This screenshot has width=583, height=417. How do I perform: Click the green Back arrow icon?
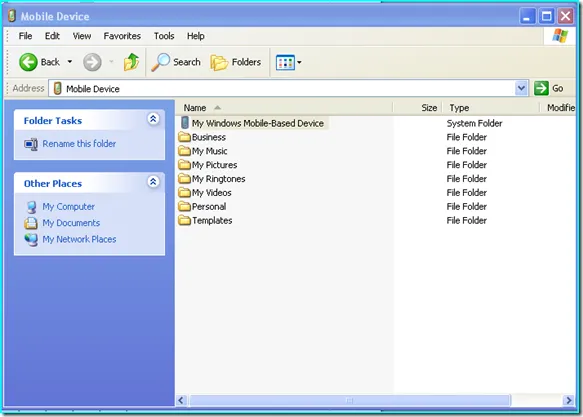(28, 62)
